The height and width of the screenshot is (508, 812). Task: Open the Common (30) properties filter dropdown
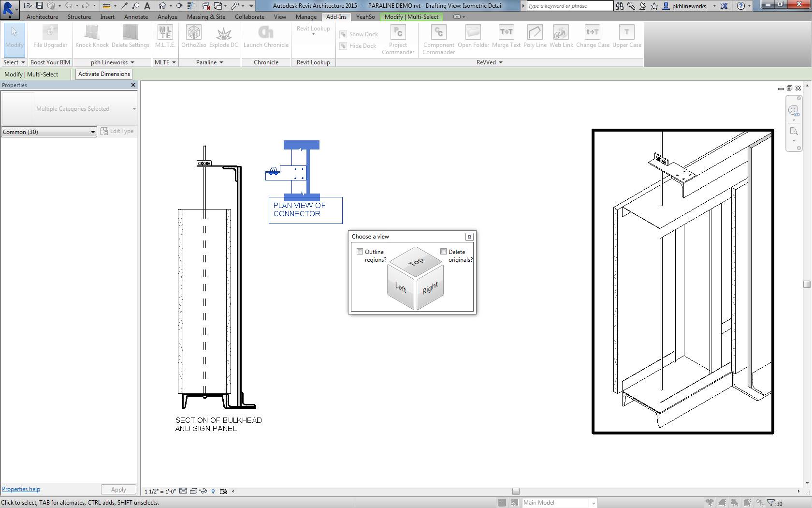click(49, 132)
